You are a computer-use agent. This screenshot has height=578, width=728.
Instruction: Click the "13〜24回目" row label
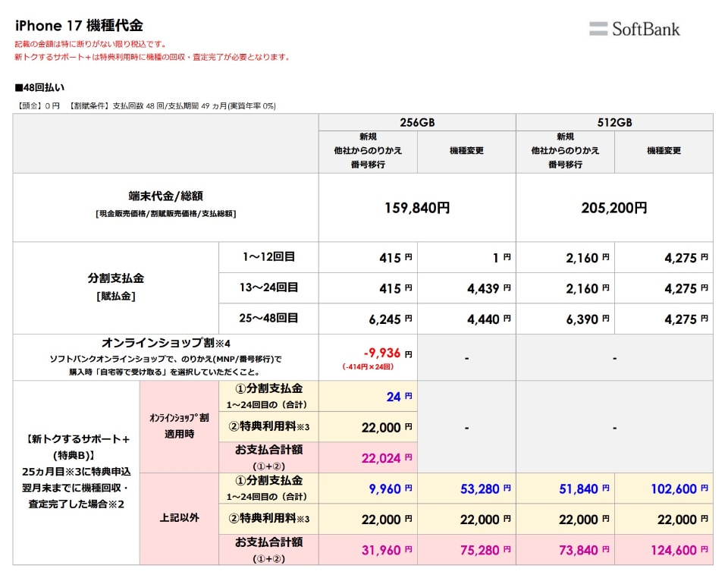tap(268, 287)
